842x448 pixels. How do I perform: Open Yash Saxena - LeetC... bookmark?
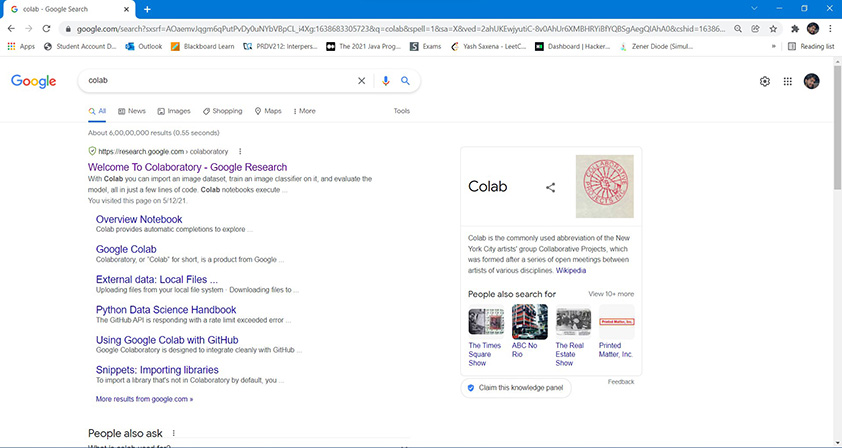(x=489, y=46)
